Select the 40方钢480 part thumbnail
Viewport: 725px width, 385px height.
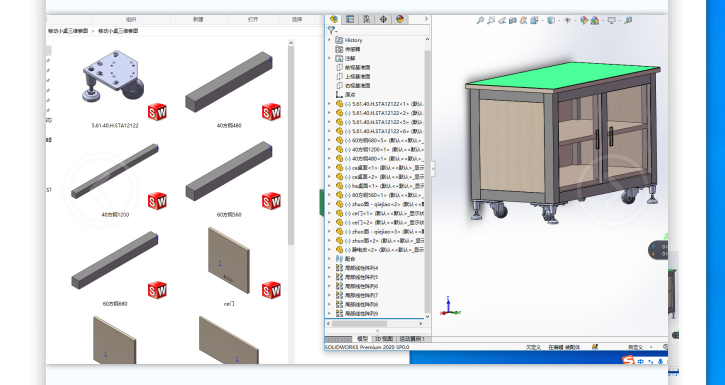click(x=229, y=88)
